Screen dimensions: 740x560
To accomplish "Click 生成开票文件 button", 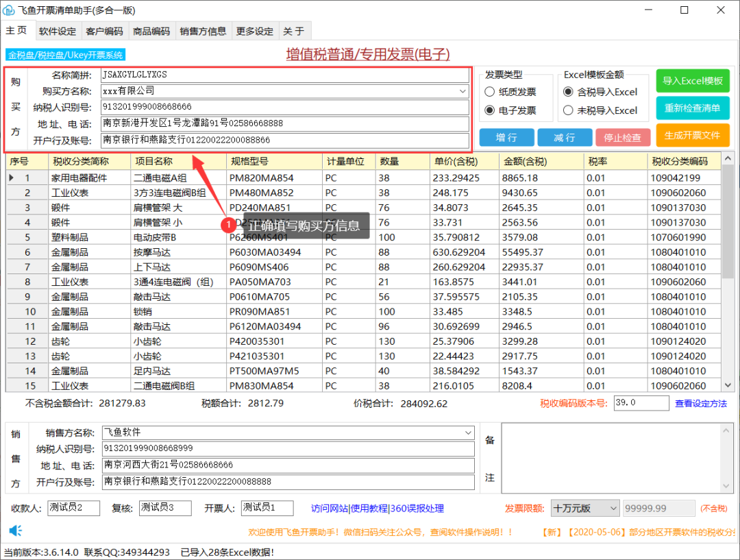I will tap(692, 136).
